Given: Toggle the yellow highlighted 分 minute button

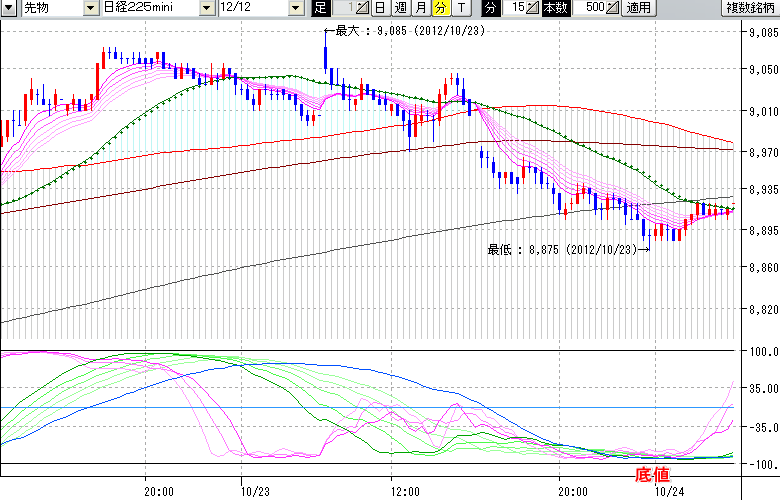Looking at the screenshot, I should [x=440, y=8].
